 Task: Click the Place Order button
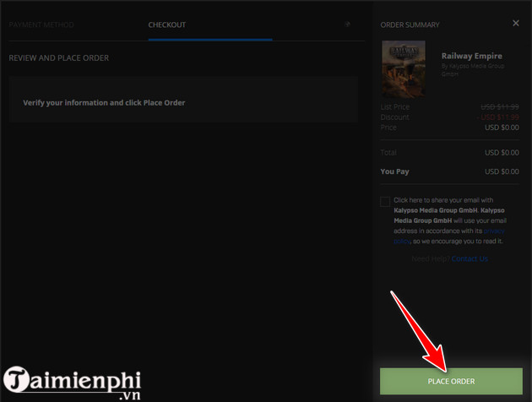click(451, 381)
